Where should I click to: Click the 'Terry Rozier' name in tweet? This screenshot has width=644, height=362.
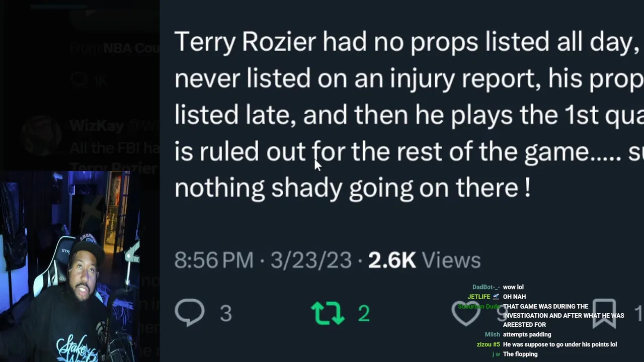245,42
